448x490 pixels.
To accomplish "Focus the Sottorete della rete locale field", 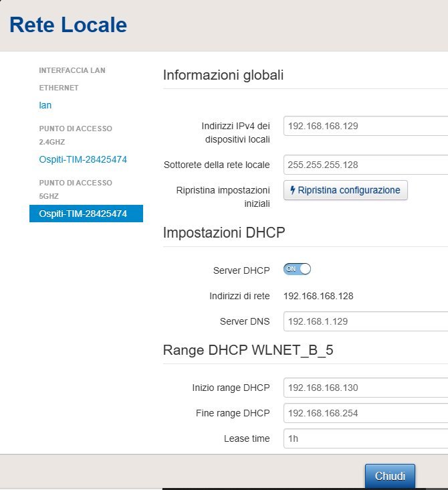I will click(365, 164).
